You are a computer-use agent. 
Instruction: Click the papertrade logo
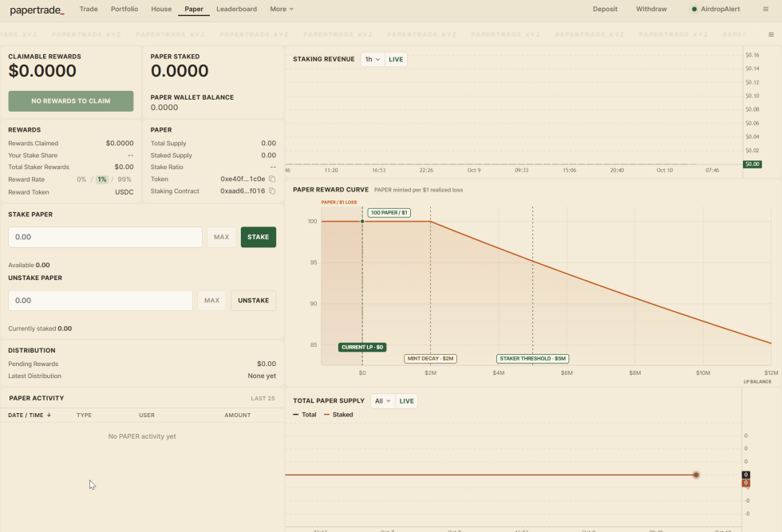click(x=37, y=10)
